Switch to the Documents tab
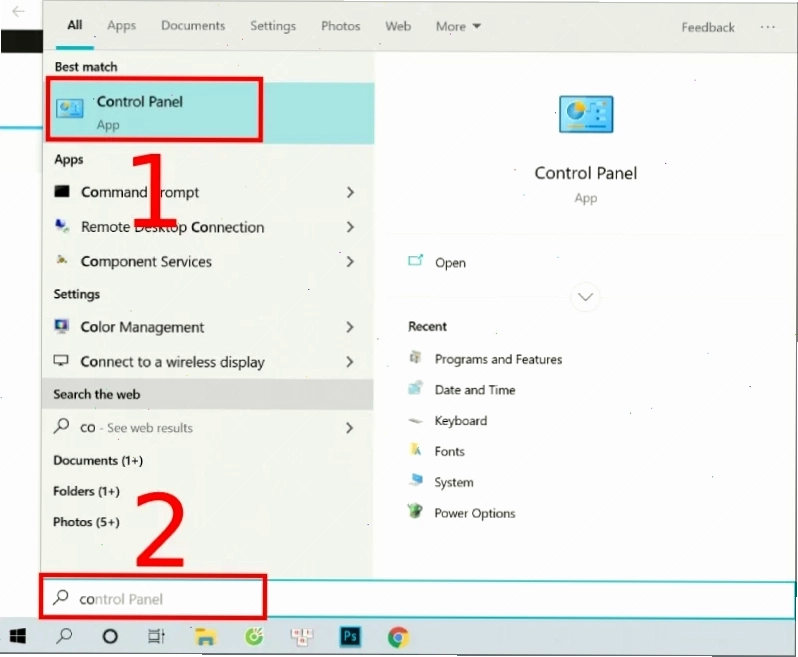 point(193,25)
